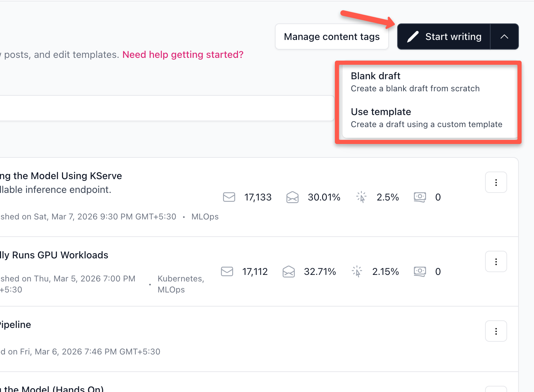
Task: Choose Use template from the dropdown menu
Action: click(381, 112)
